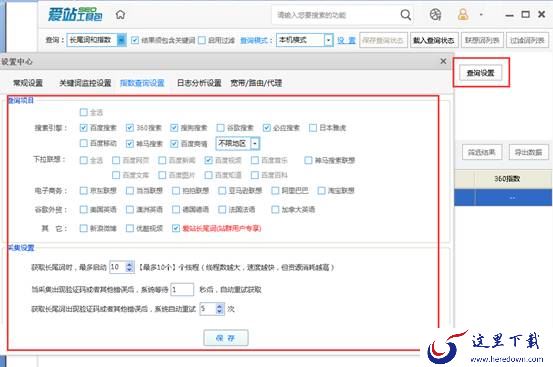Viewport: 553px width, 367px height.
Task: Enable the 谷歌搜索 checkbox
Action: pos(220,128)
